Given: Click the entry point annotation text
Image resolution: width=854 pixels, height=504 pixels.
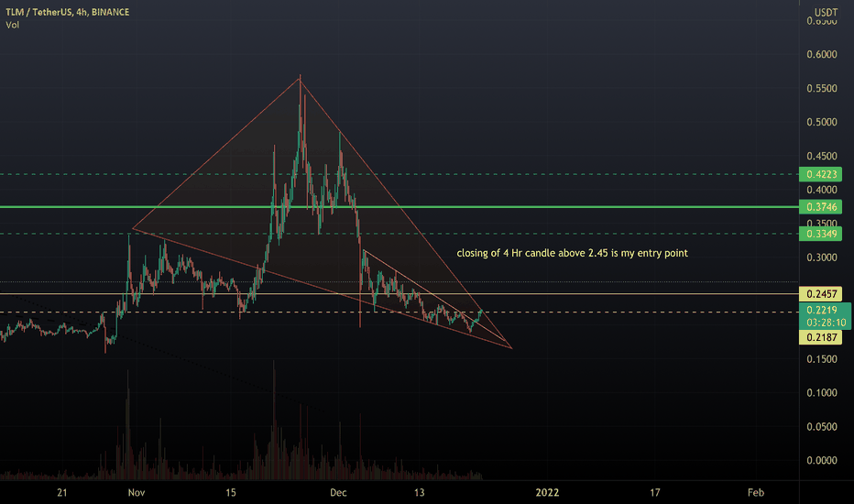Looking at the screenshot, I should click(x=572, y=253).
